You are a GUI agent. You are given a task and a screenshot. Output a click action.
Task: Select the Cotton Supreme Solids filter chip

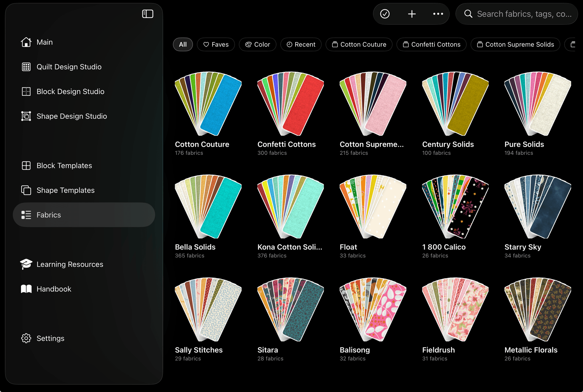(515, 44)
